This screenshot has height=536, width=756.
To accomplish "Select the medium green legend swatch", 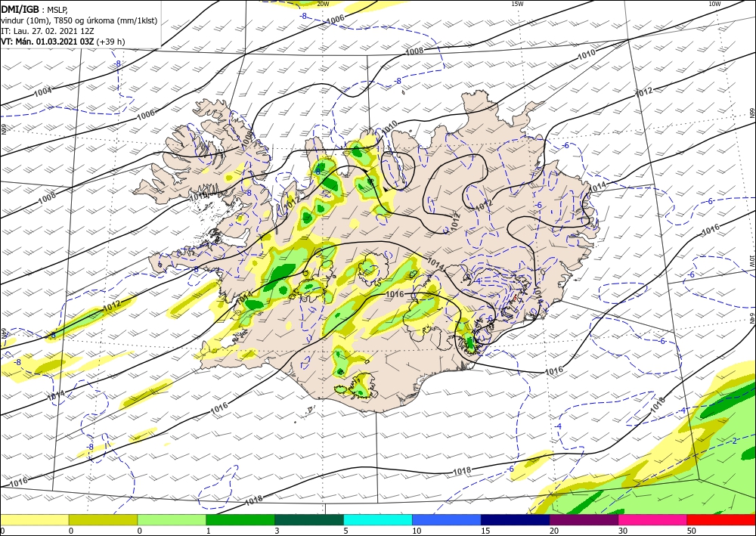I will click(x=240, y=520).
